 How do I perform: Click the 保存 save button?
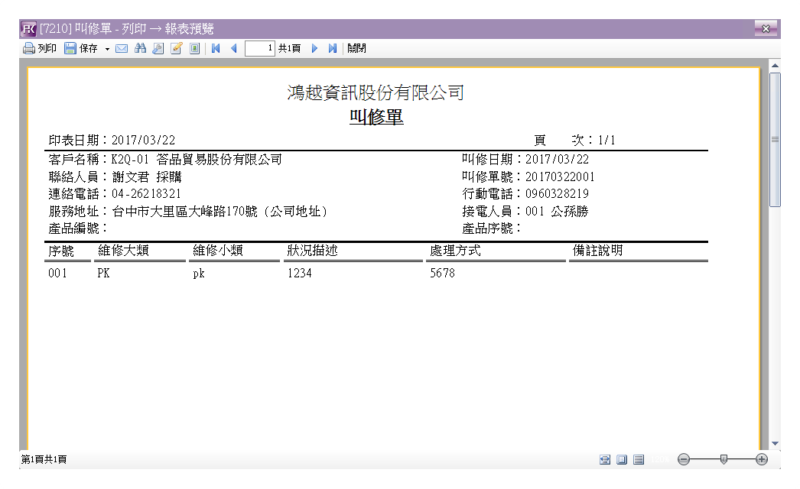(81, 48)
